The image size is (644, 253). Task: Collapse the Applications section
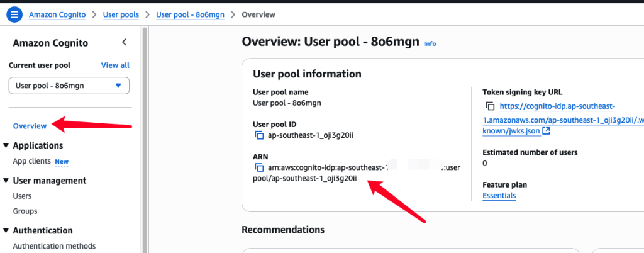(x=6, y=145)
